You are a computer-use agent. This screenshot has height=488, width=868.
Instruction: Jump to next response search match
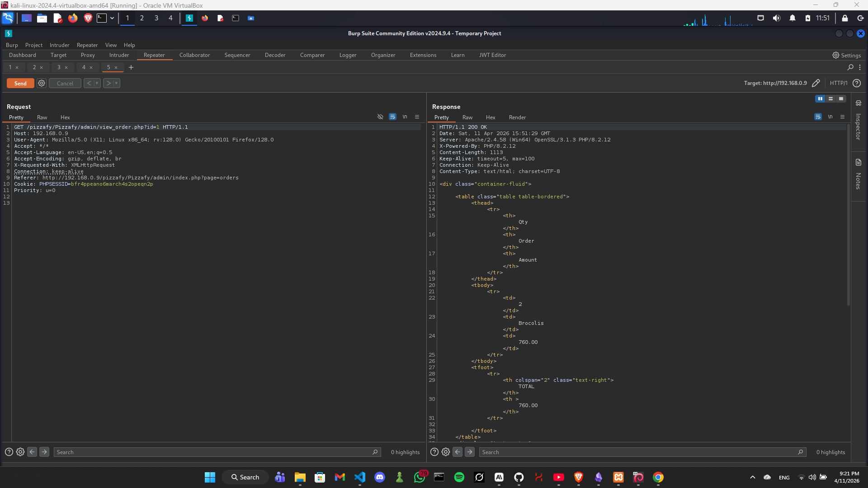(470, 452)
